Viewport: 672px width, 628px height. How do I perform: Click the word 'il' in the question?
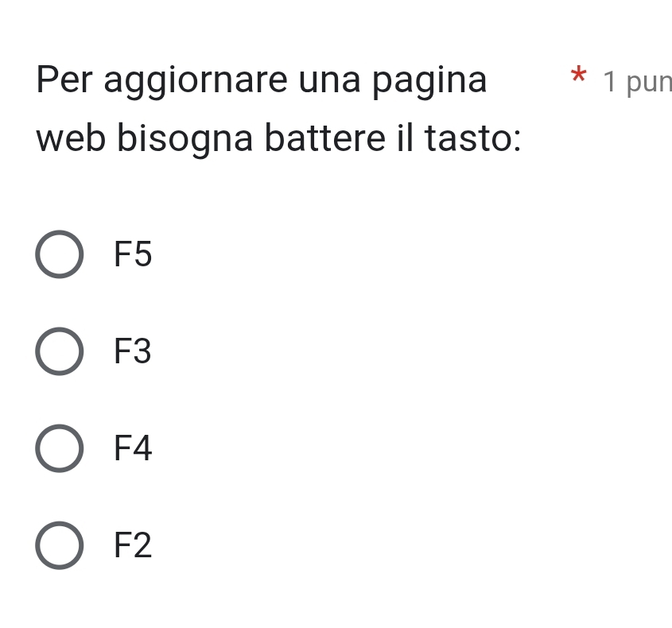tap(404, 138)
